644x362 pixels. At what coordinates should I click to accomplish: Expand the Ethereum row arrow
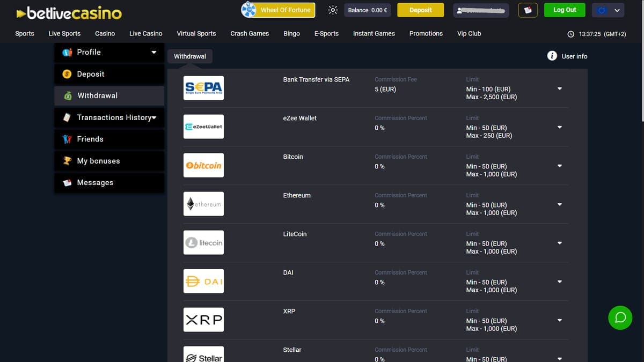click(560, 204)
